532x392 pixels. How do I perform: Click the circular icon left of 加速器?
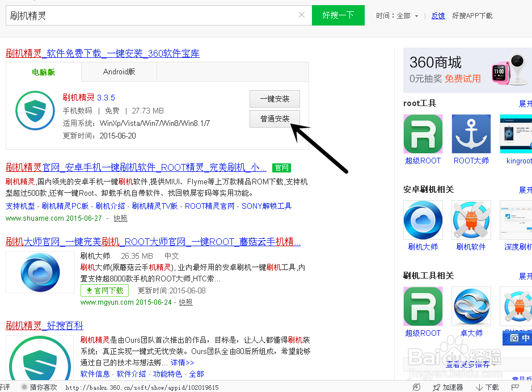[416, 387]
